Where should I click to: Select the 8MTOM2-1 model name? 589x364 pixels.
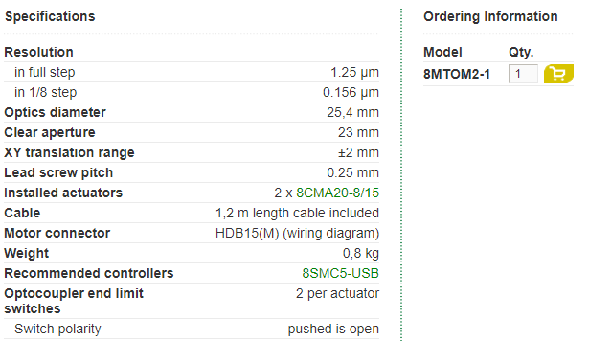coord(457,74)
